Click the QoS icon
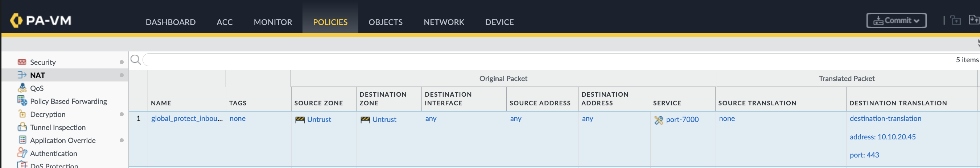Screen dimensions: 980x168 point(22,88)
